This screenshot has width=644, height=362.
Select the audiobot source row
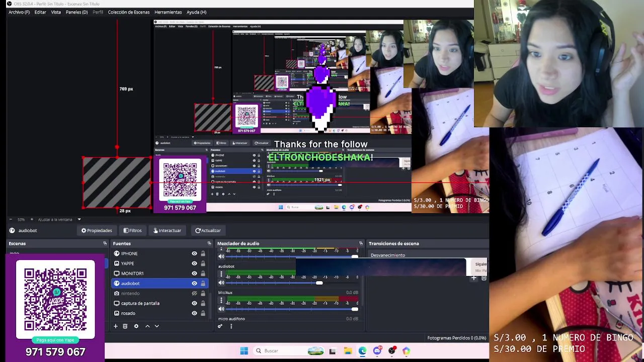159,284
